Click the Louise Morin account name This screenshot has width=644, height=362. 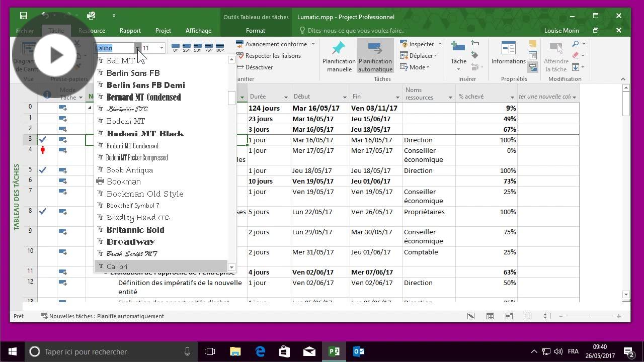coord(561,30)
